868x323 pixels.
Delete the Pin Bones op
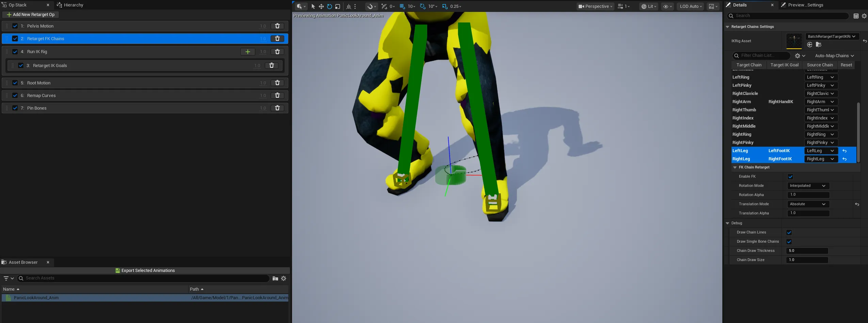[277, 108]
